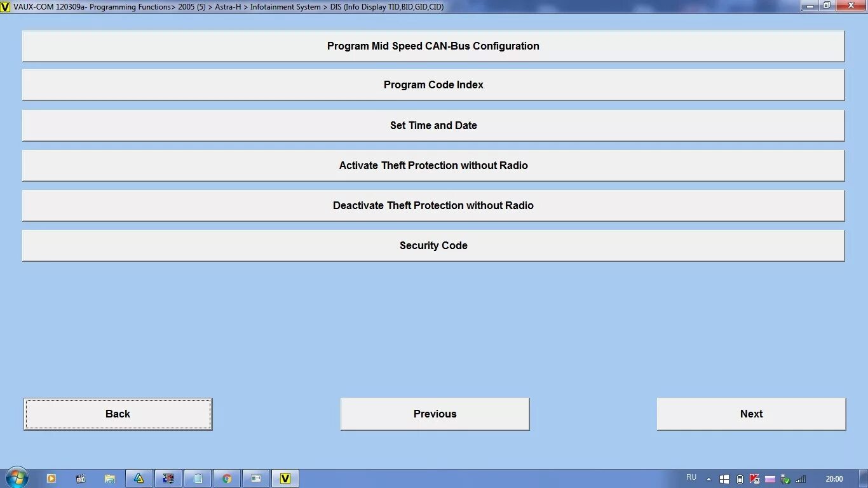
Task: Switch to Google Chrome in taskbar
Action: [227, 478]
